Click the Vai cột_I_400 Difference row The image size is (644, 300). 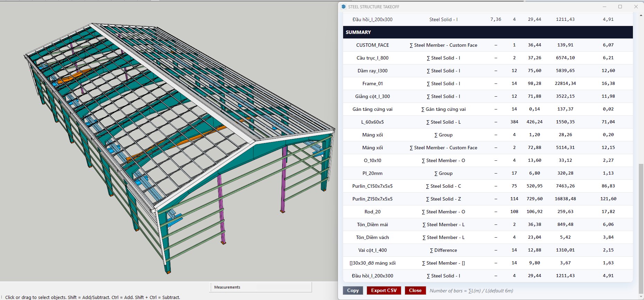pyautogui.click(x=488, y=250)
